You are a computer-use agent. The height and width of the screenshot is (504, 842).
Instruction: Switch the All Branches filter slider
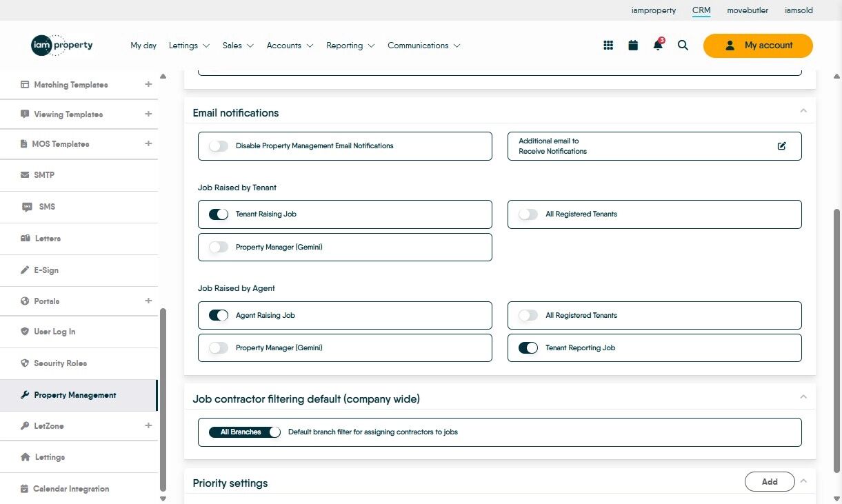245,432
